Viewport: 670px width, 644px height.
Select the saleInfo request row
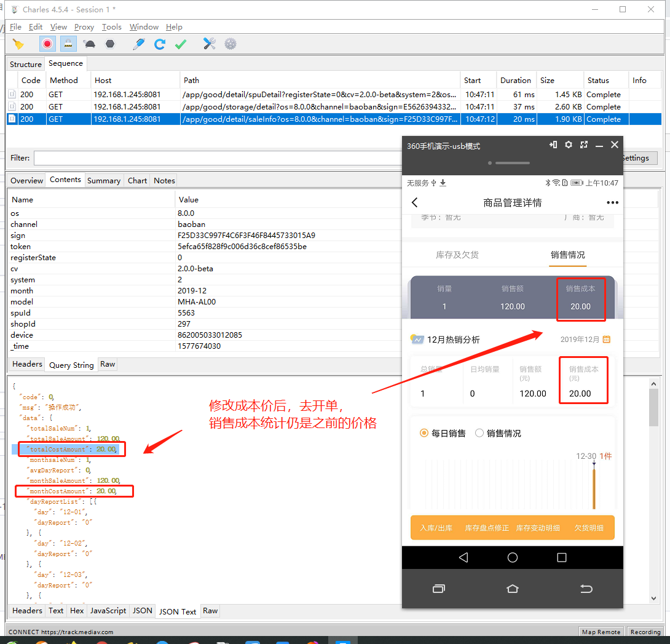(334, 119)
